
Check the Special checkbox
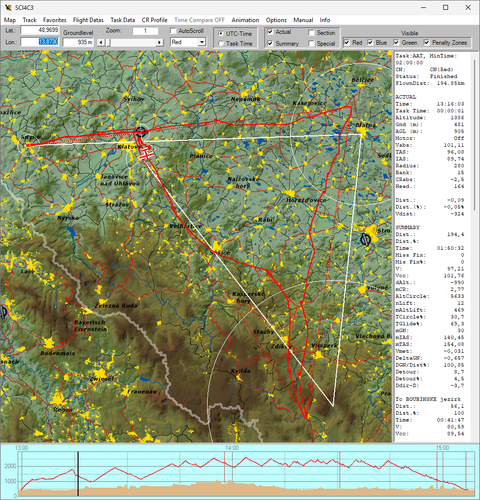point(311,44)
